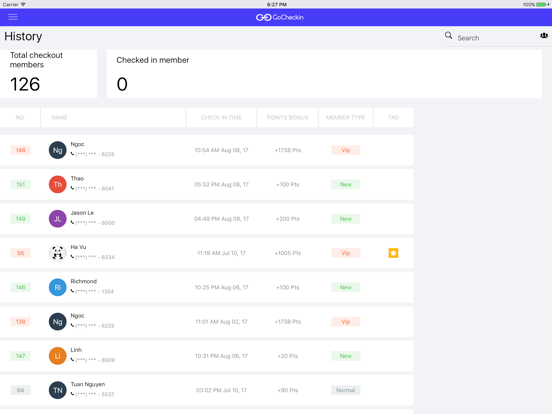This screenshot has height=414, width=552.
Task: Open the members group icon
Action: click(x=544, y=36)
